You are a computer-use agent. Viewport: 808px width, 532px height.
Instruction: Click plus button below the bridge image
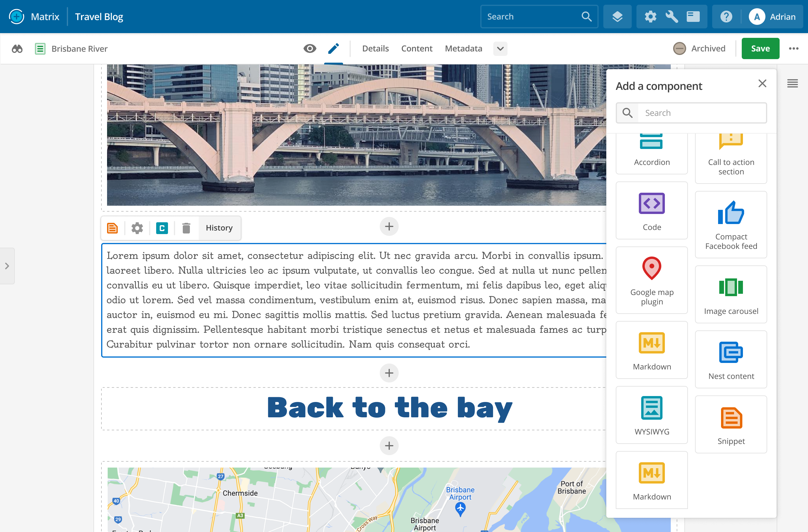(389, 226)
